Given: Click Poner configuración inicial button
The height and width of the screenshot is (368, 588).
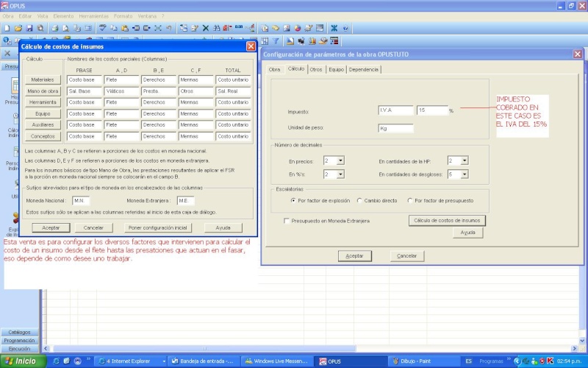Looking at the screenshot, I should click(x=158, y=227).
